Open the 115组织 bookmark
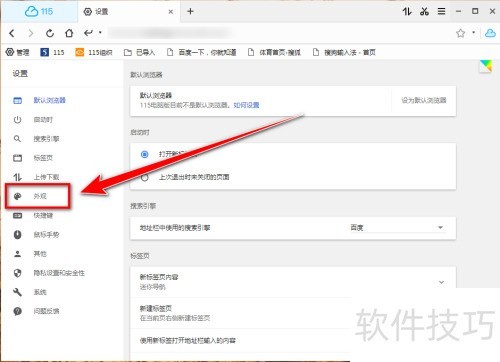 click(x=94, y=52)
